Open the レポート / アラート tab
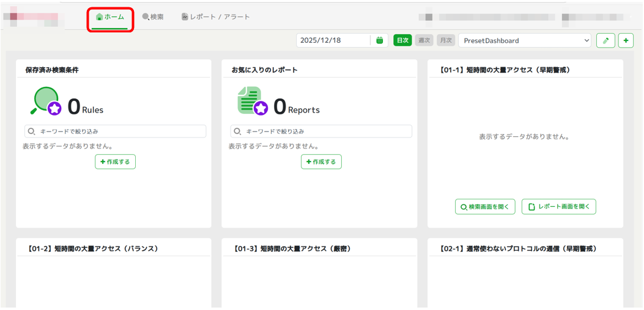Image resolution: width=644 pixels, height=310 pixels. coord(216,17)
